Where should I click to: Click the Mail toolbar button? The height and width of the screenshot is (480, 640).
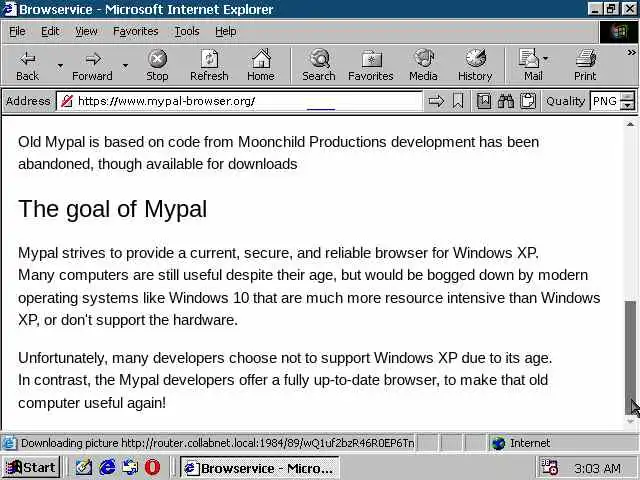[x=529, y=65]
